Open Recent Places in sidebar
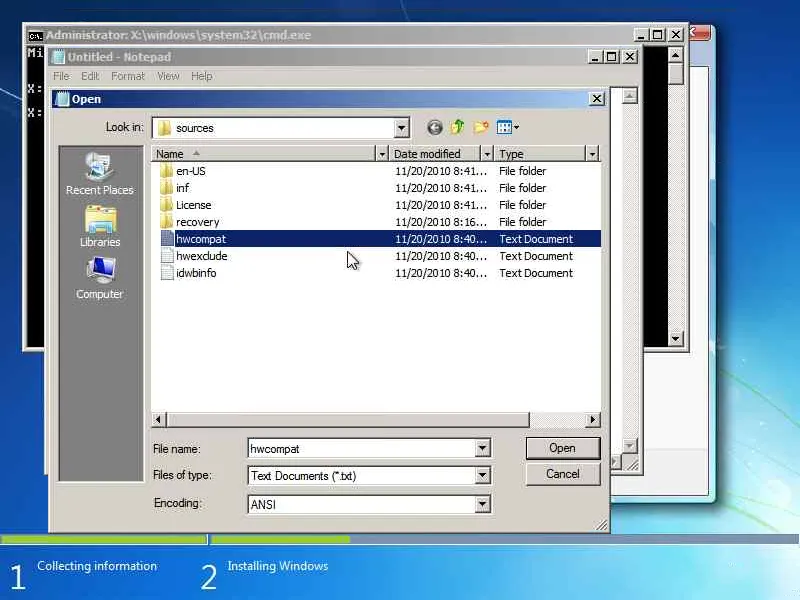This screenshot has width=800, height=600. tap(99, 174)
